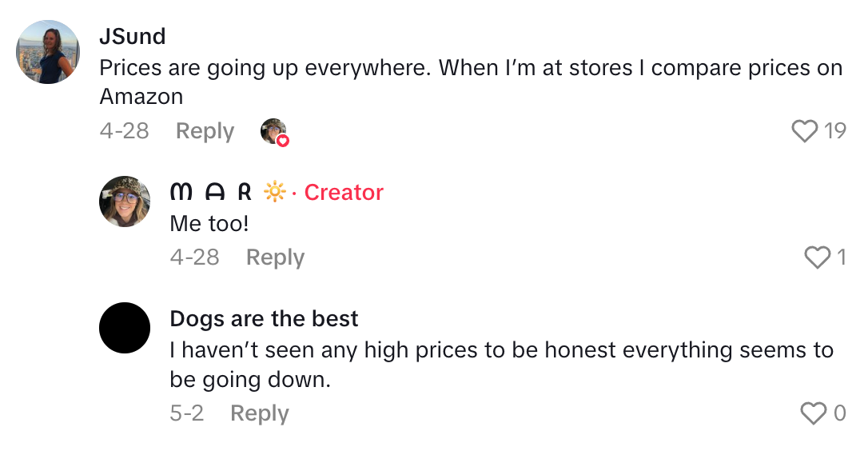The image size is (868, 451).
Task: Like the creator's "Me too!" reply
Action: pos(818,257)
